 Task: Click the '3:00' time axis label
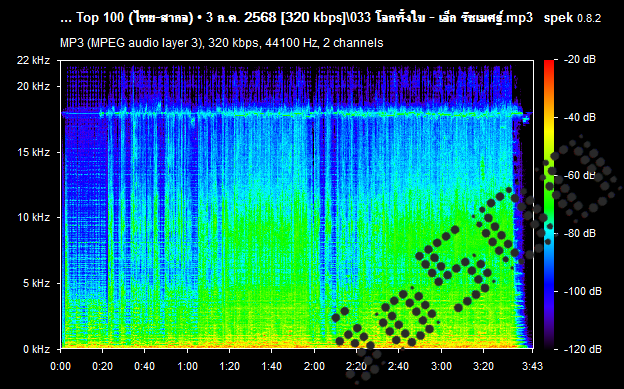click(441, 366)
